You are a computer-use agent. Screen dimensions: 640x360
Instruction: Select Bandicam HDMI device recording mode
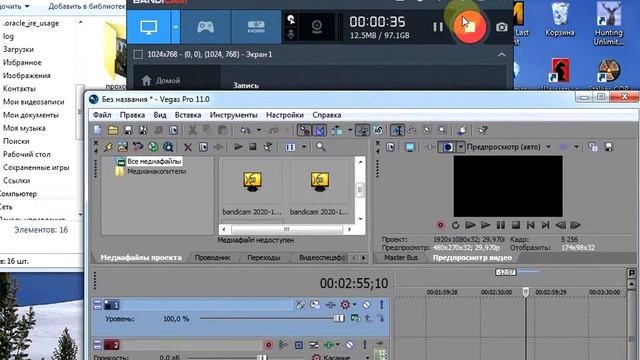point(256,27)
